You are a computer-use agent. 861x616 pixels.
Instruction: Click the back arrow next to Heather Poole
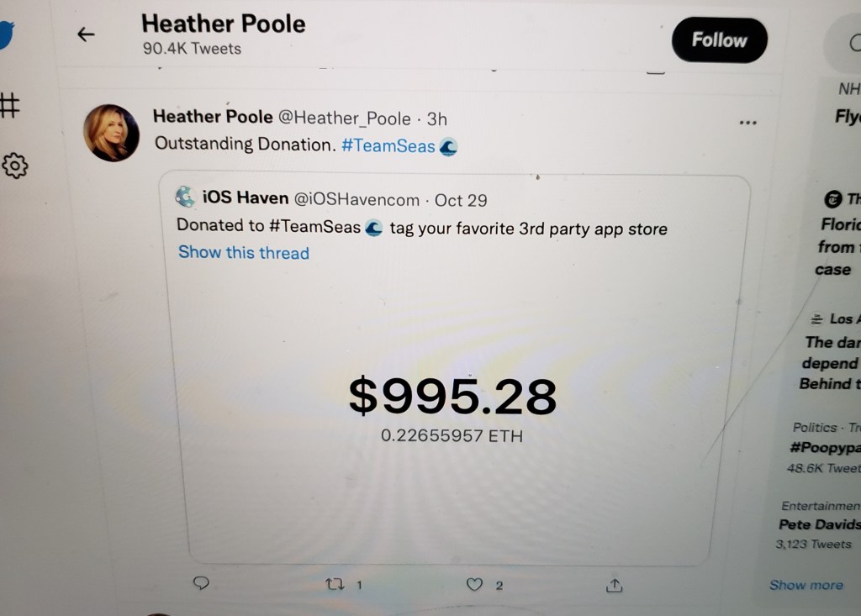coord(86,34)
